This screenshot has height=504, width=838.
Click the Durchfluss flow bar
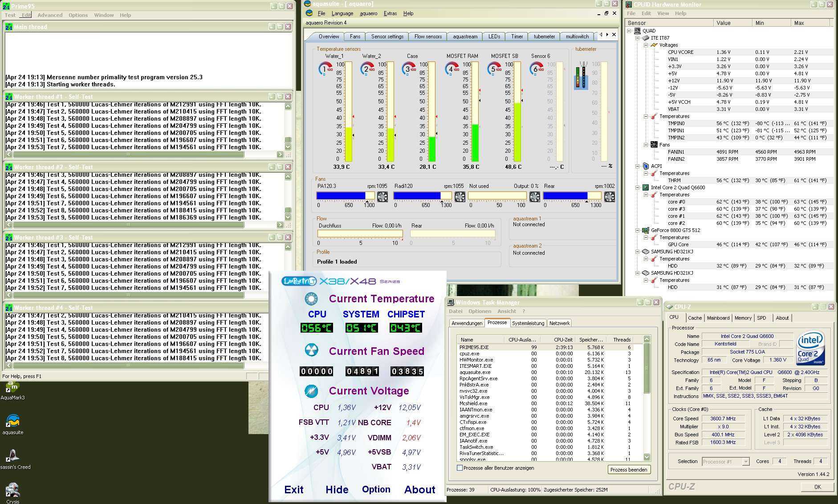pos(360,234)
